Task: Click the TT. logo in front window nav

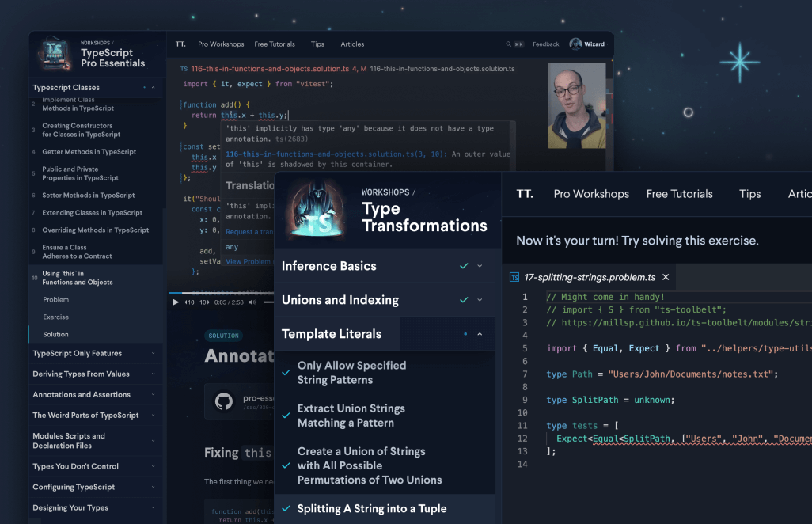Action: click(x=525, y=194)
